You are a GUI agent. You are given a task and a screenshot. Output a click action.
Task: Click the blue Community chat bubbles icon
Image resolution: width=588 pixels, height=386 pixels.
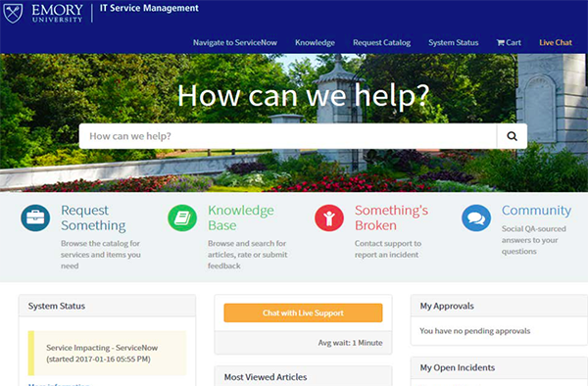(x=476, y=217)
